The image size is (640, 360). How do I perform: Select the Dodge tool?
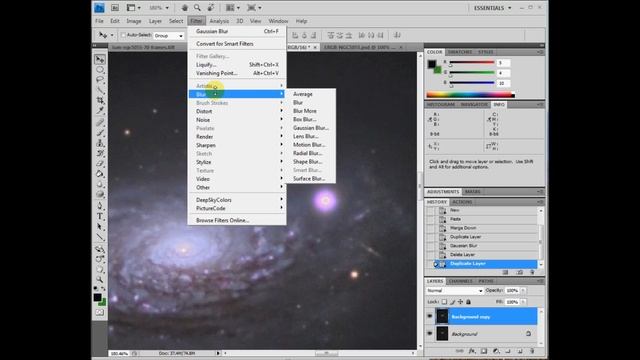(100, 194)
